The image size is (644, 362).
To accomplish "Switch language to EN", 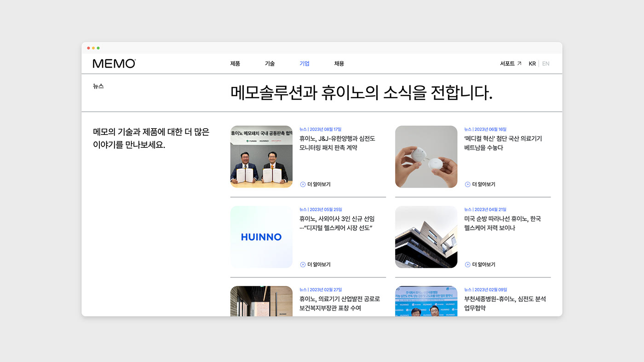I will pos(546,63).
